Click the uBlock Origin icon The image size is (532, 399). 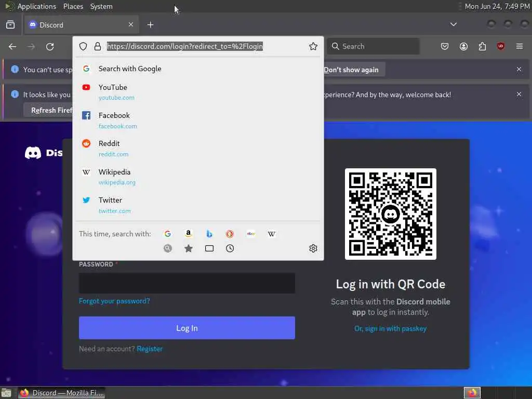[x=501, y=46]
